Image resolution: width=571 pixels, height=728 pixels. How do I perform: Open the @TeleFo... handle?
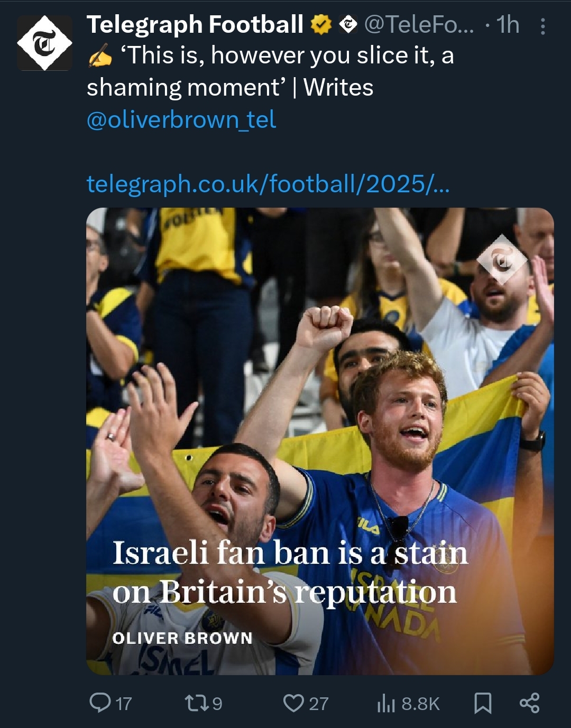click(x=420, y=25)
